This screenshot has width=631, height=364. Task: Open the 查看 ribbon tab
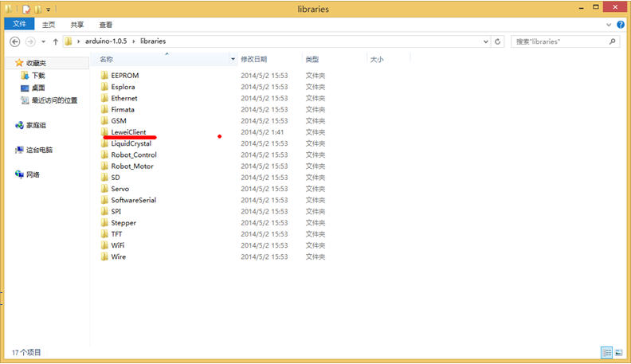click(106, 25)
